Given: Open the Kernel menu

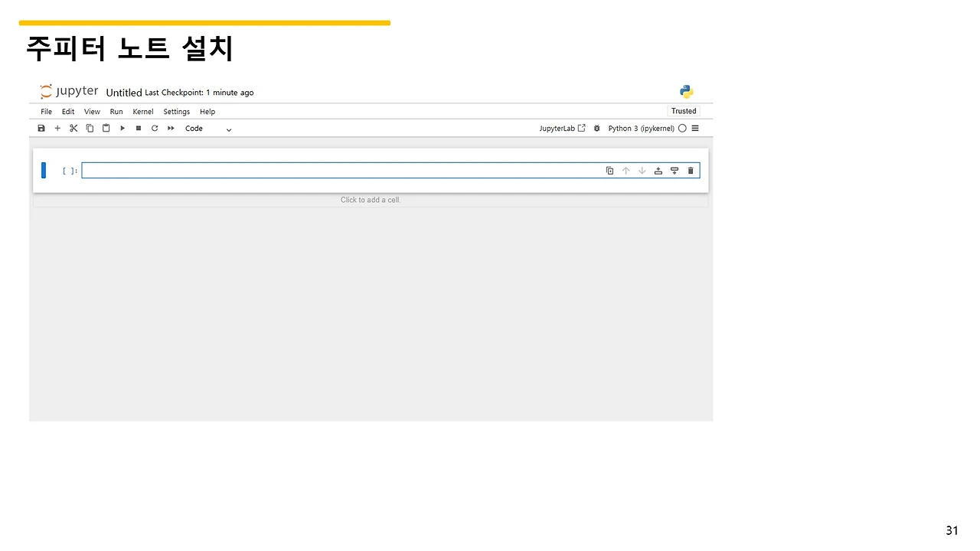Looking at the screenshot, I should coord(143,112).
